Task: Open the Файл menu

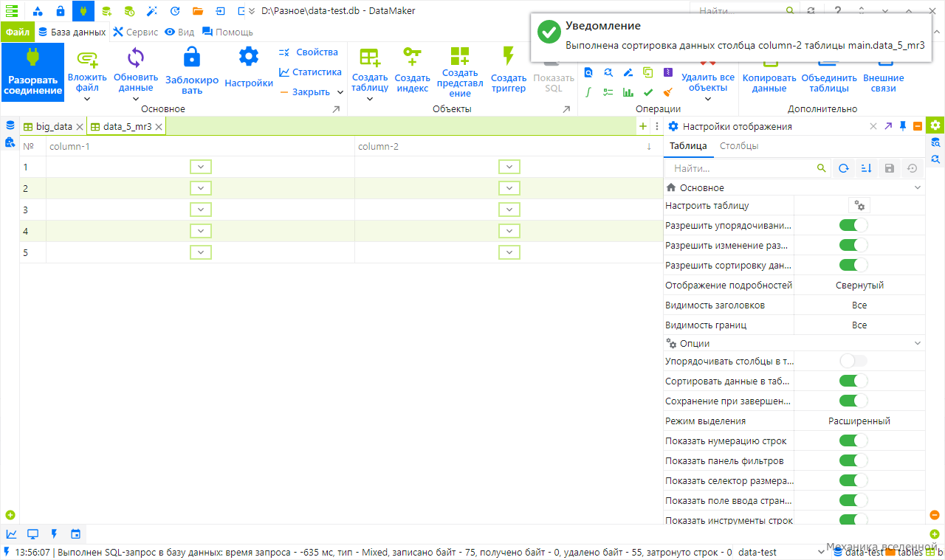Action: point(18,32)
